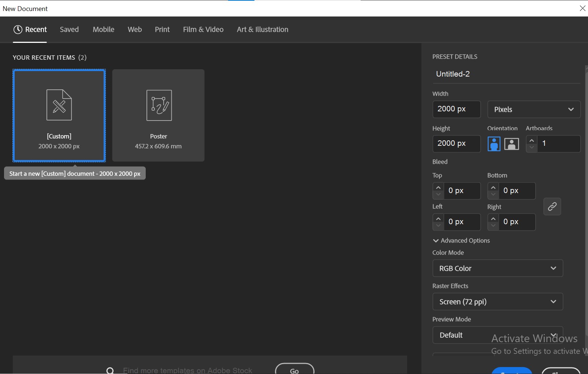Image resolution: width=588 pixels, height=374 pixels.
Task: Decrease the Right bleed value
Action: (493, 226)
